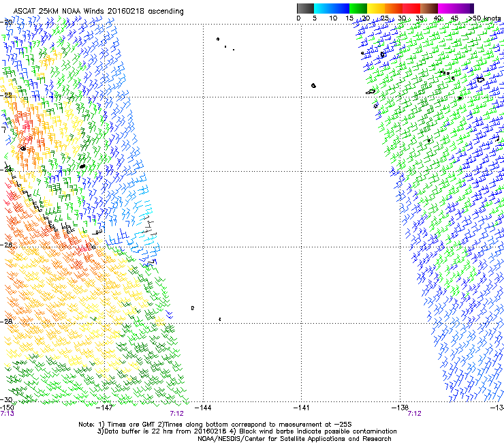Click the 'NOAA/NESDIS/Center for Satellite Applications and Research' credit line

click(x=294, y=439)
